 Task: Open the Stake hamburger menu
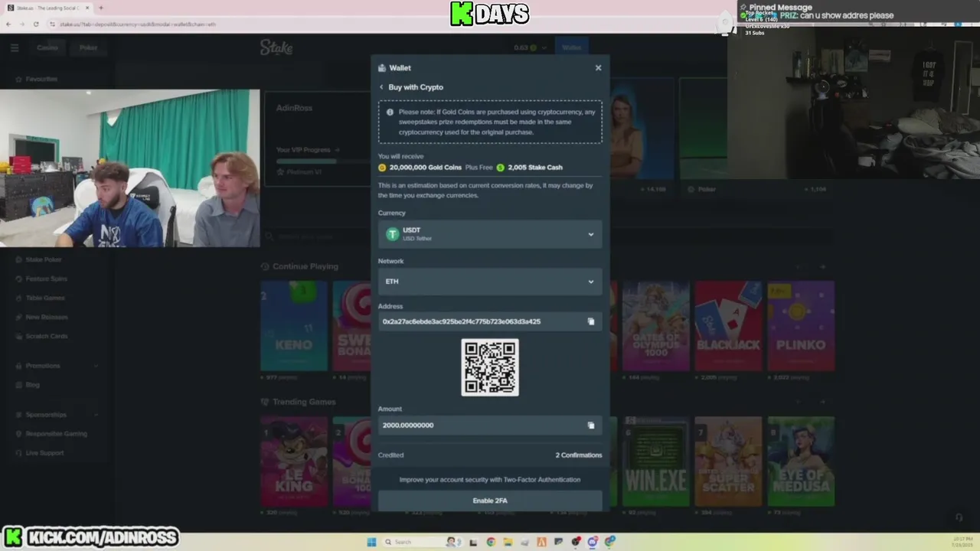point(15,47)
